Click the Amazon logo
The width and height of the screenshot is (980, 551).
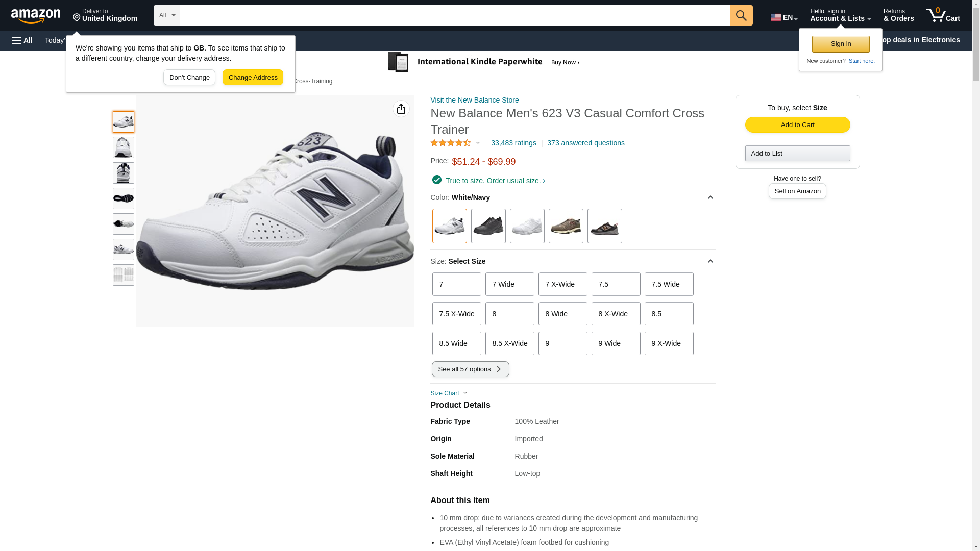pos(36,16)
